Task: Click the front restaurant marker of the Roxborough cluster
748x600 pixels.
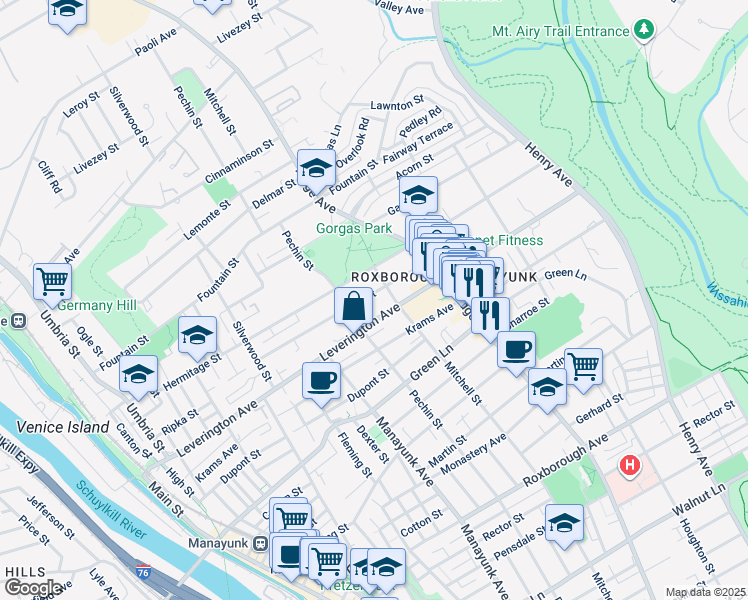Action: point(474,284)
